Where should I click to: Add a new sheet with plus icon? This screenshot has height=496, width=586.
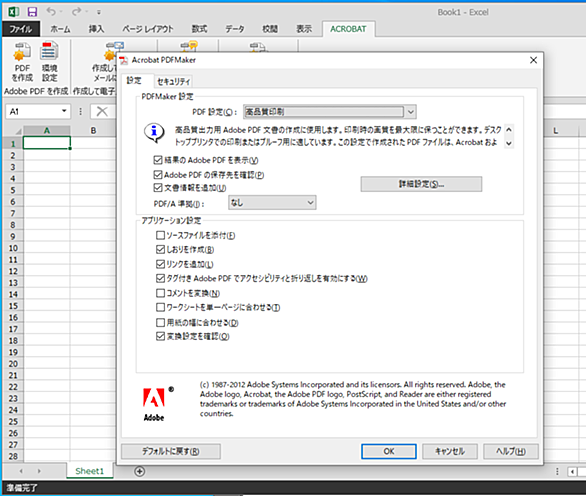(x=139, y=471)
